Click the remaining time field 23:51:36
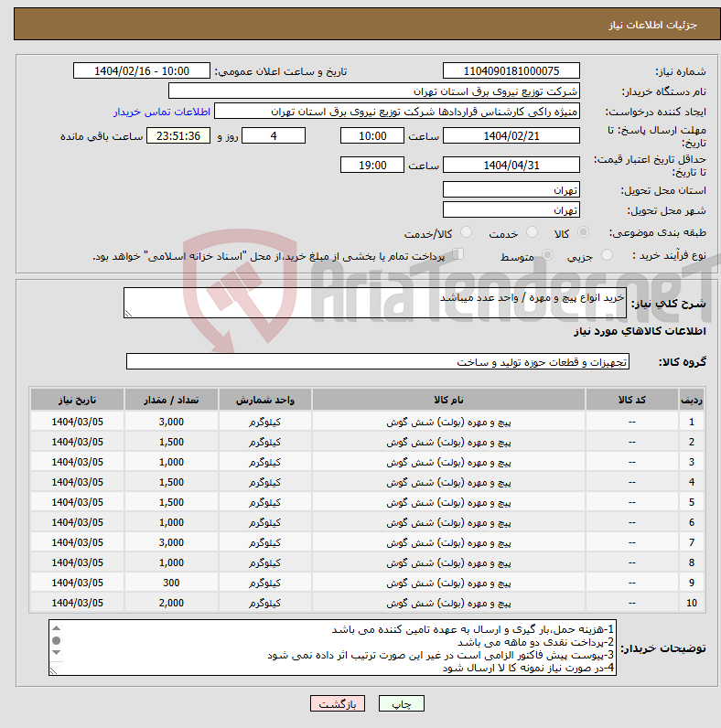Viewport: 721px width, 728px height. (x=178, y=136)
